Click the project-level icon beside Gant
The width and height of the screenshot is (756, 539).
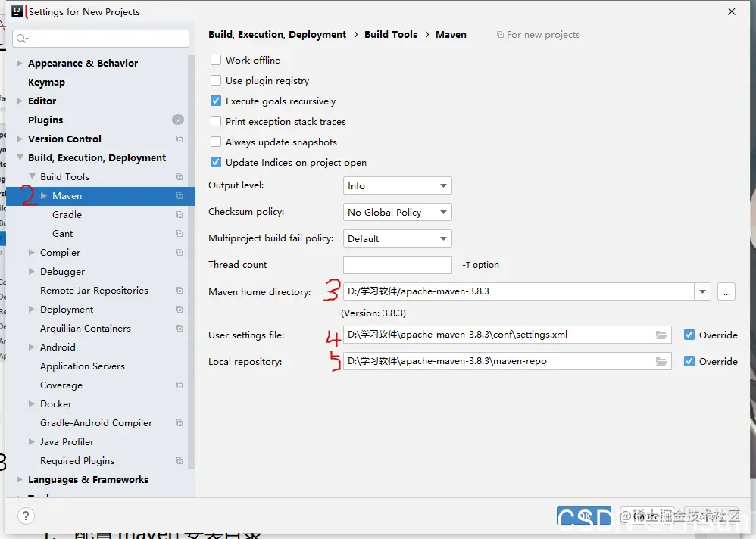point(180,234)
